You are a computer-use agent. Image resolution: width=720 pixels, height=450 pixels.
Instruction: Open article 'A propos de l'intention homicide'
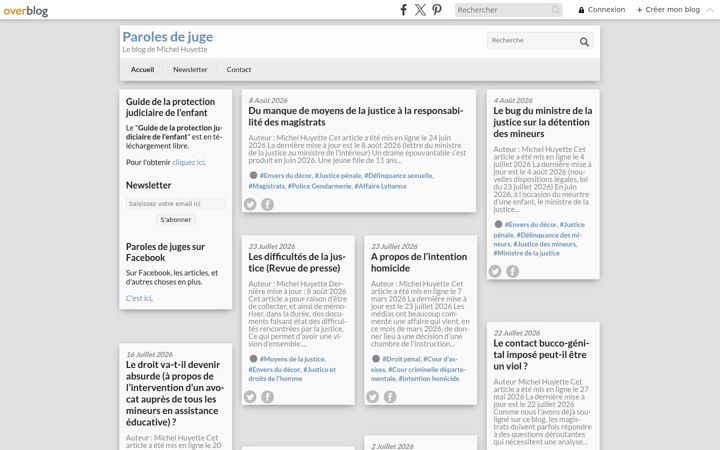pos(419,262)
